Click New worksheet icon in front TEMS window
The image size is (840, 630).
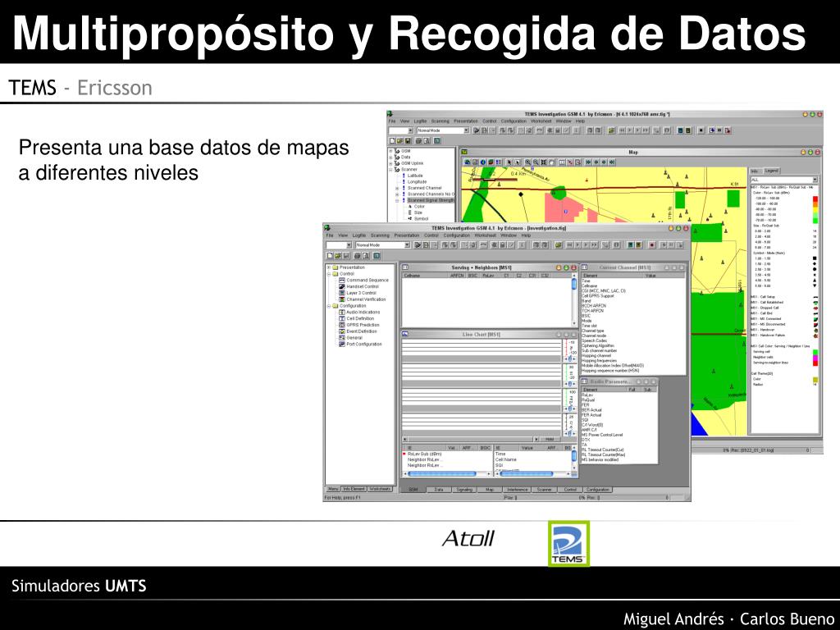pos(330,256)
